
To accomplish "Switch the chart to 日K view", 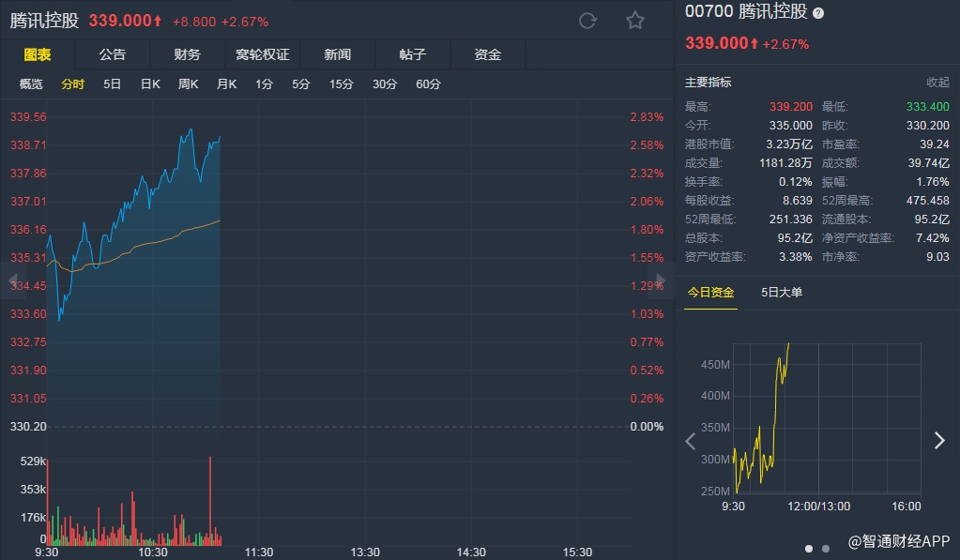I will 150,84.
